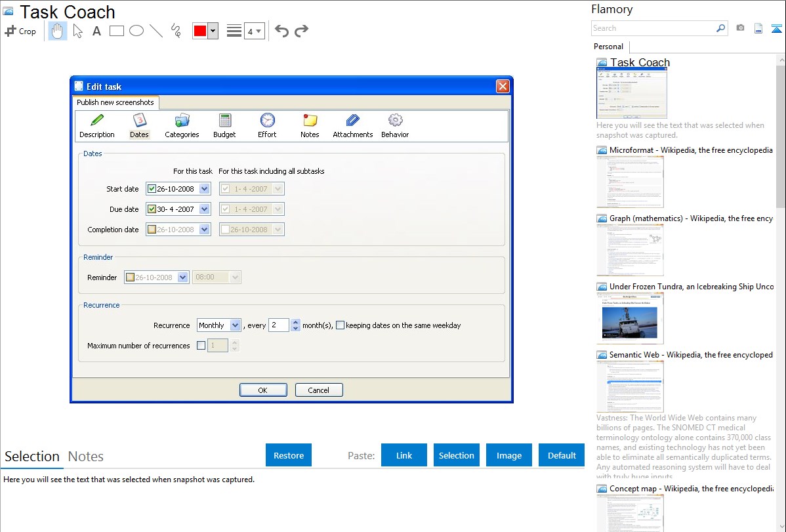This screenshot has height=532, width=786.
Task: Click Cancel in the Edit task dialog
Action: (x=319, y=390)
